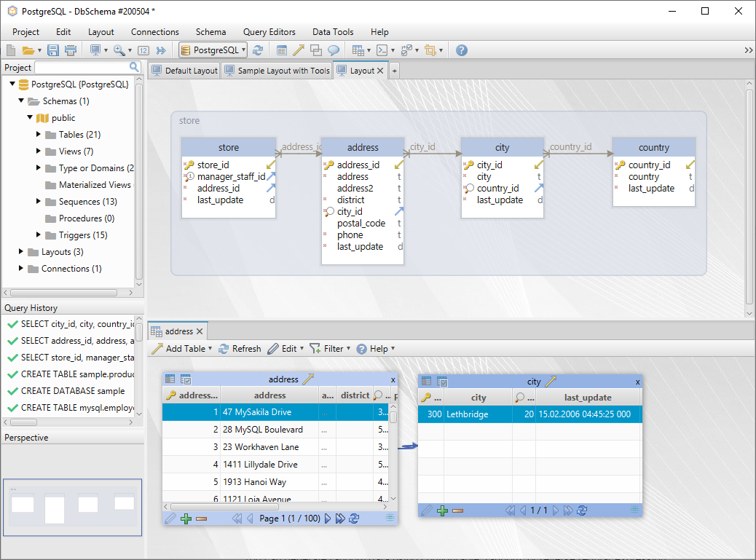Click the Print icon in main toolbar
Image resolution: width=756 pixels, height=560 pixels.
pyautogui.click(x=70, y=50)
